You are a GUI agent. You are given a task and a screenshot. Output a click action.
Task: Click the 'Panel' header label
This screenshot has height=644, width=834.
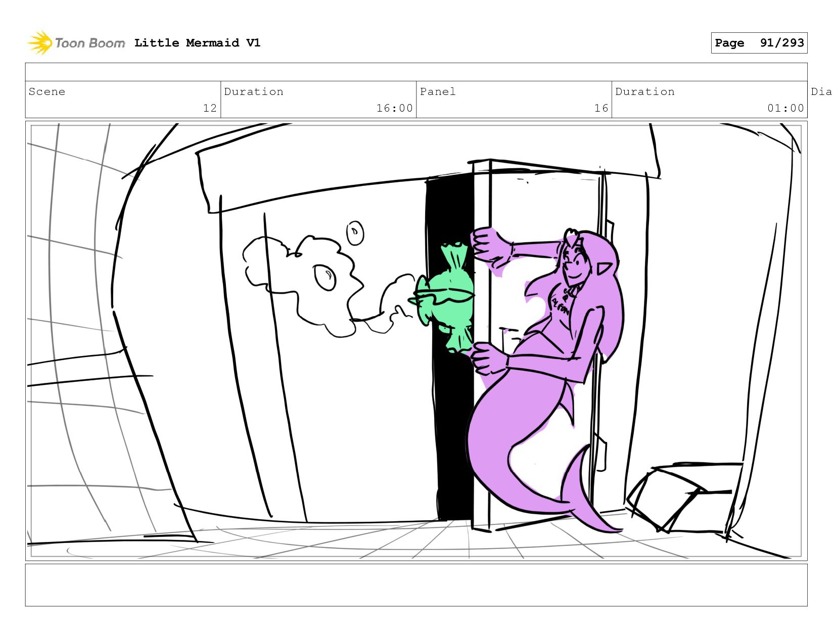[438, 91]
